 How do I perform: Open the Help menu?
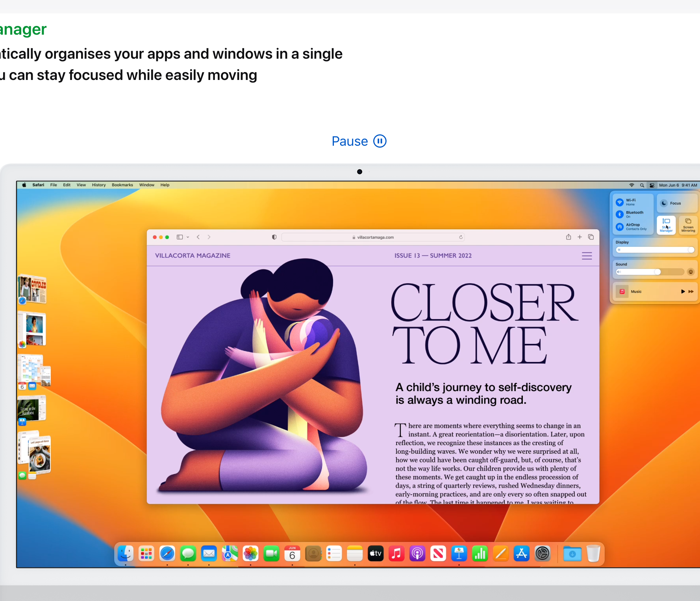click(165, 185)
